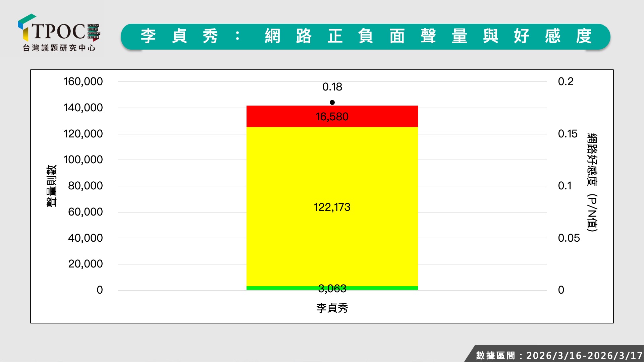Click the 3,063 data label
Image resolution: width=644 pixels, height=362 pixels.
pyautogui.click(x=332, y=289)
